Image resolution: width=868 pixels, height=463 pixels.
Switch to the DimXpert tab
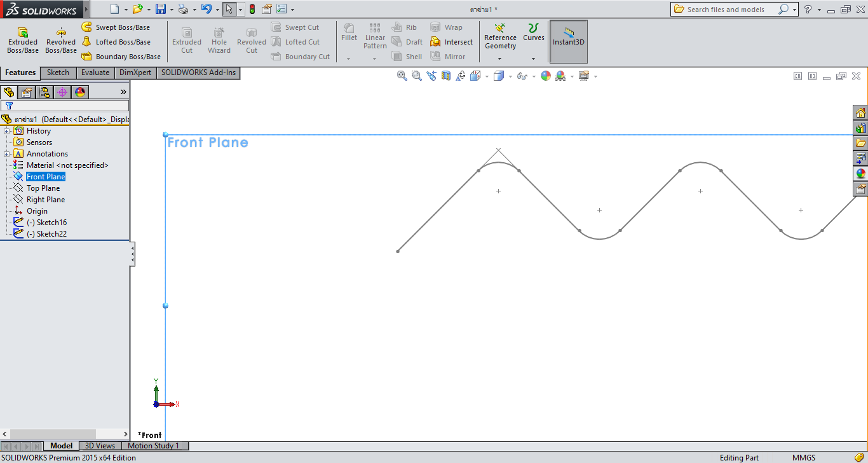point(135,73)
